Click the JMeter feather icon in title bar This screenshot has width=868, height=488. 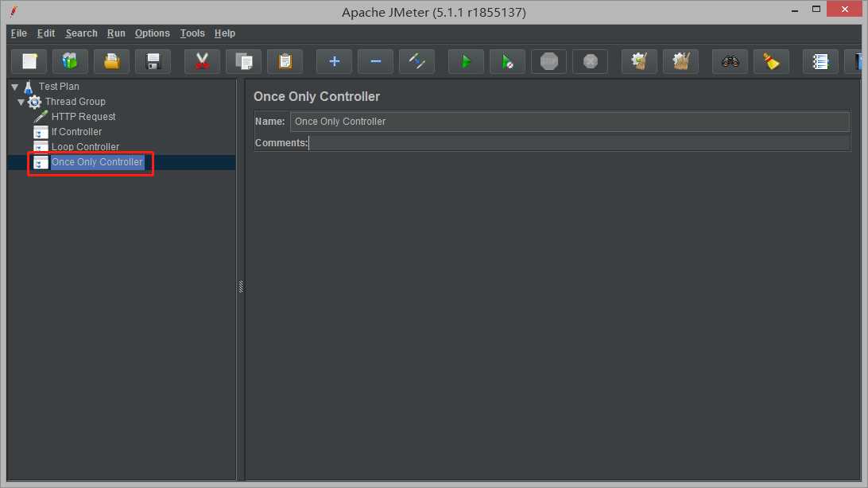14,11
